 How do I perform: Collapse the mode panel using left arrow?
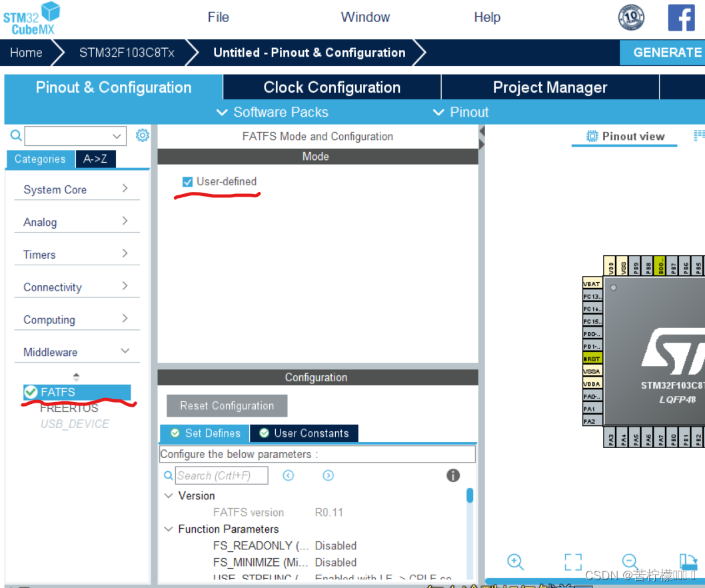(482, 131)
